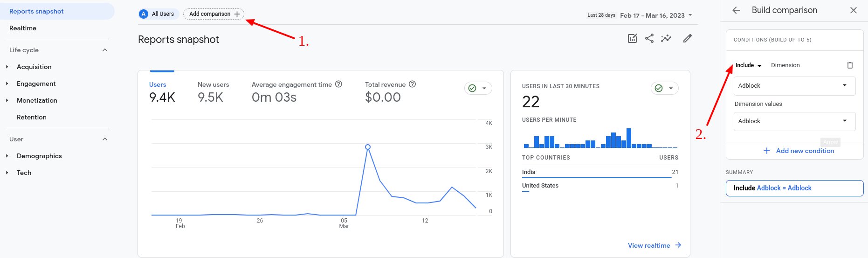Click help icon beside Total revenue
This screenshot has width=868, height=258.
tap(412, 84)
